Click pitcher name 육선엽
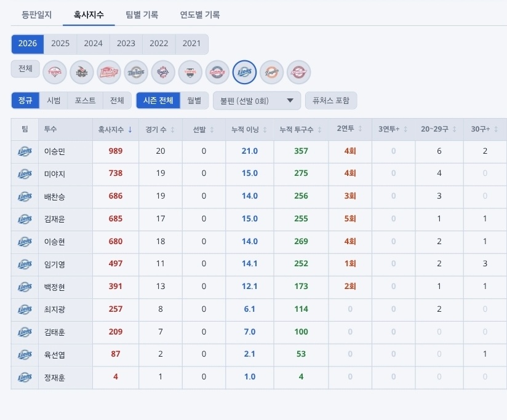This screenshot has width=507, height=420. (x=55, y=355)
